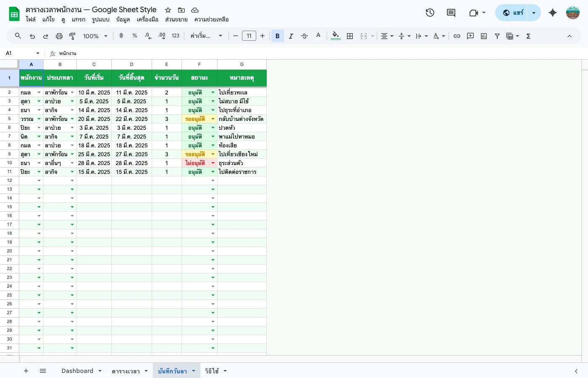Open the print dialog icon
This screenshot has height=378, width=588.
pyautogui.click(x=59, y=36)
